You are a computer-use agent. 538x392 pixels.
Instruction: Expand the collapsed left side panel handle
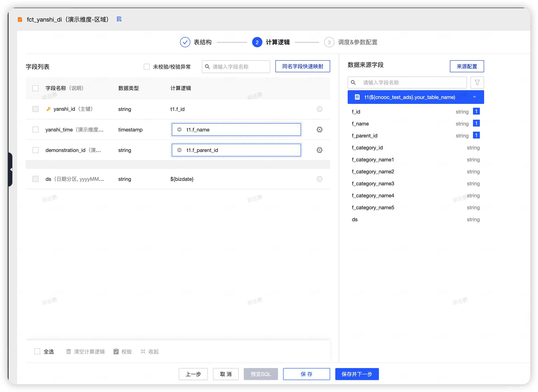(x=11, y=169)
